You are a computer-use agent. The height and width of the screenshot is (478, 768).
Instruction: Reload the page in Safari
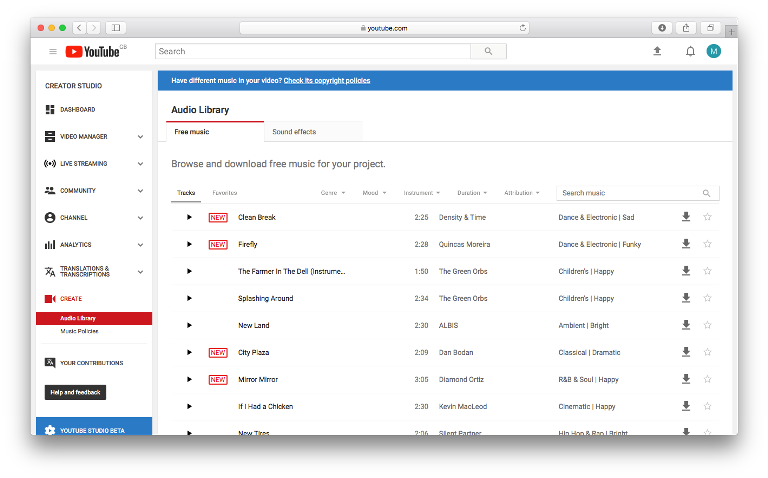(x=523, y=28)
